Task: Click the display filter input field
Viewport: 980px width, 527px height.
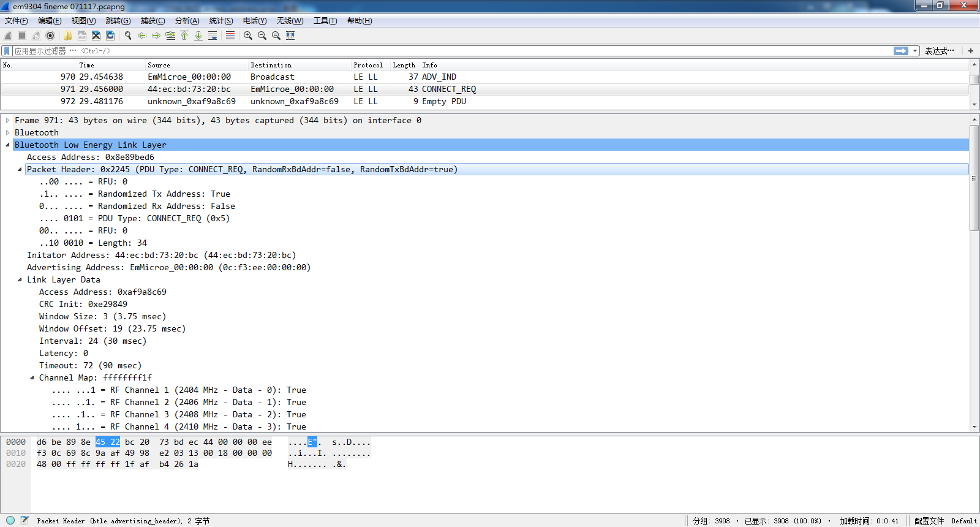Action: [452, 51]
